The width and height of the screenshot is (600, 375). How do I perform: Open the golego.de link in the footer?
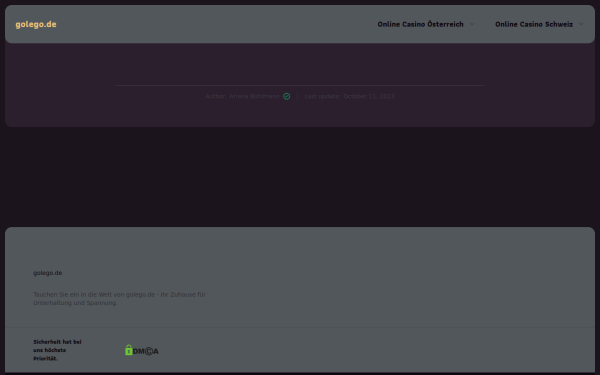click(x=47, y=273)
